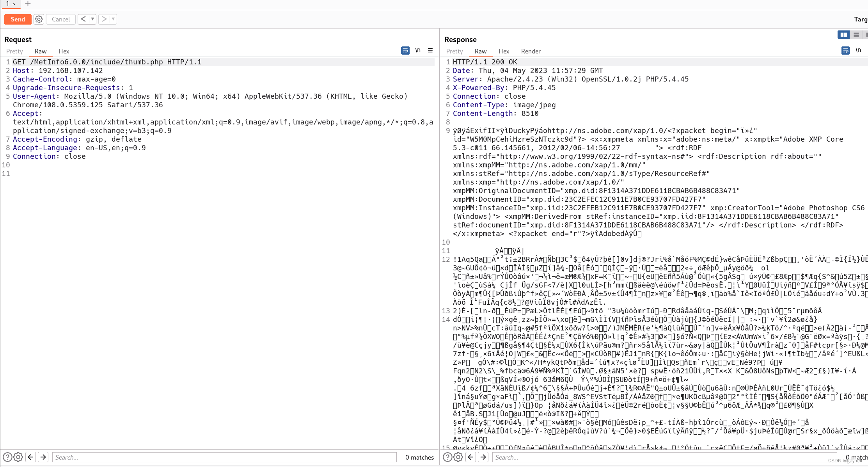The height and width of the screenshot is (467, 868).
Task: Click the HTTP/1.1 200 OK status line
Action: pyautogui.click(x=485, y=62)
